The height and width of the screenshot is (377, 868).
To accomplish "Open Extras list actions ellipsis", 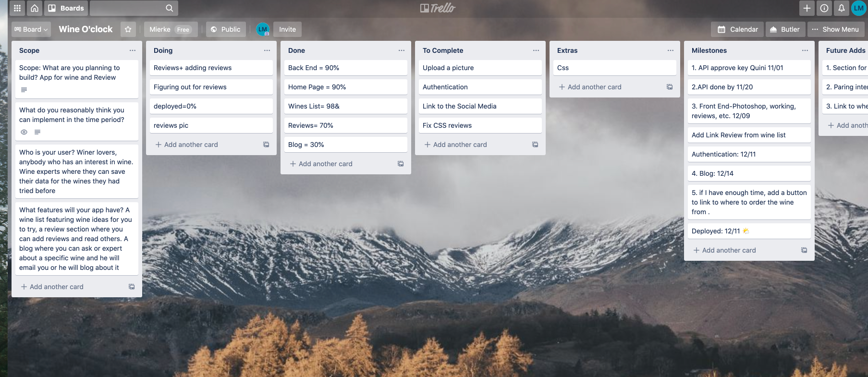I will pos(671,50).
